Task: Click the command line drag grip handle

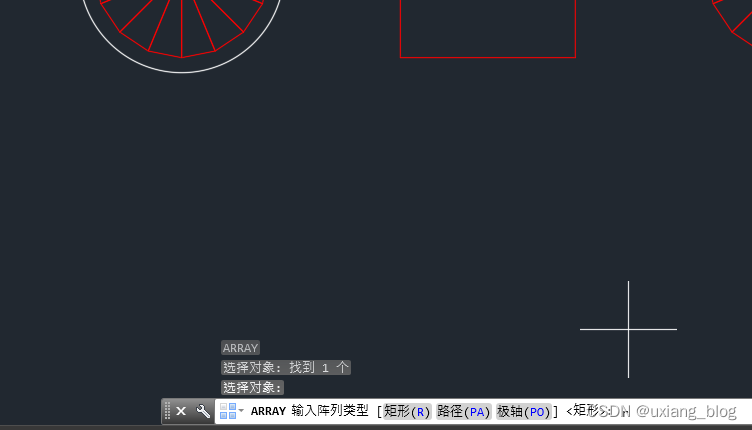Action: pyautogui.click(x=167, y=411)
